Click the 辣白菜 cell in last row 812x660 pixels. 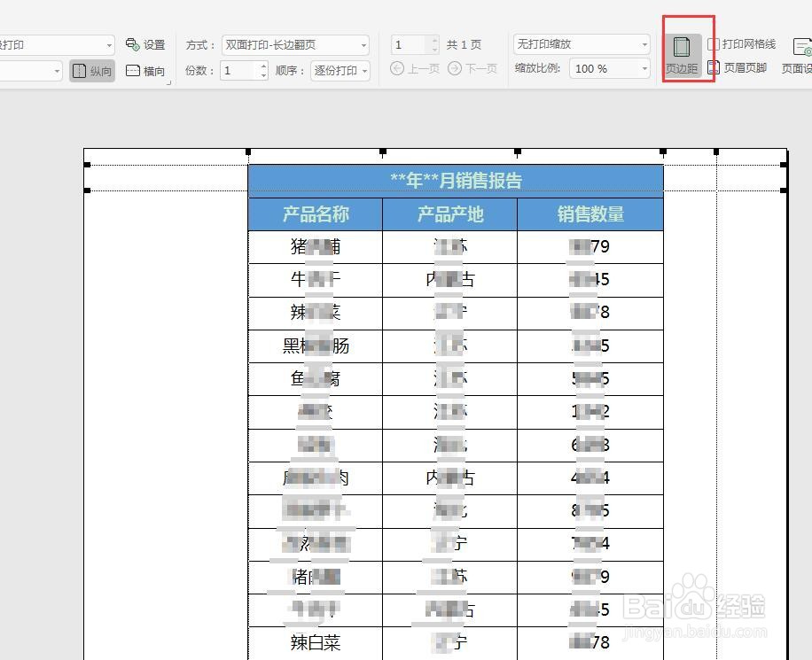[316, 643]
